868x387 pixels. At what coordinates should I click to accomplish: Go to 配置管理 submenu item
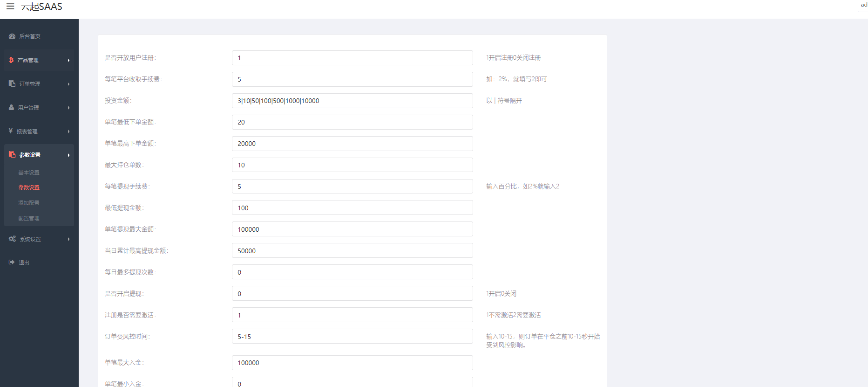(x=29, y=218)
